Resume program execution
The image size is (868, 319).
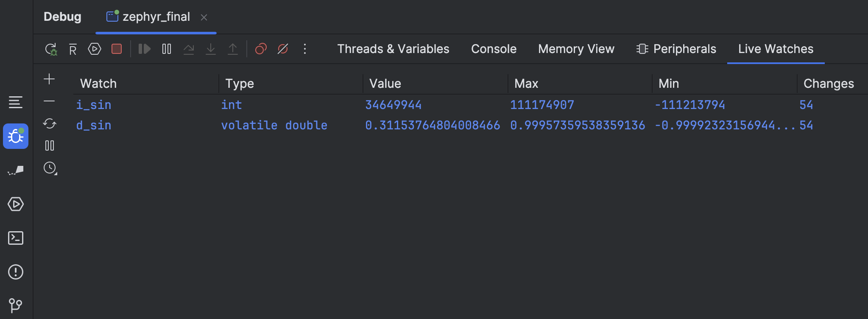(x=145, y=49)
